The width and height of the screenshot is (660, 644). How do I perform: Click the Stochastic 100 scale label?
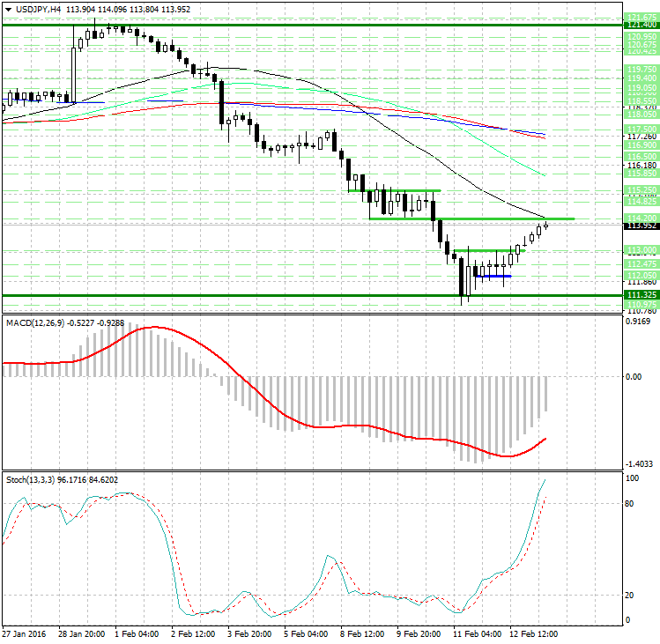coord(632,478)
